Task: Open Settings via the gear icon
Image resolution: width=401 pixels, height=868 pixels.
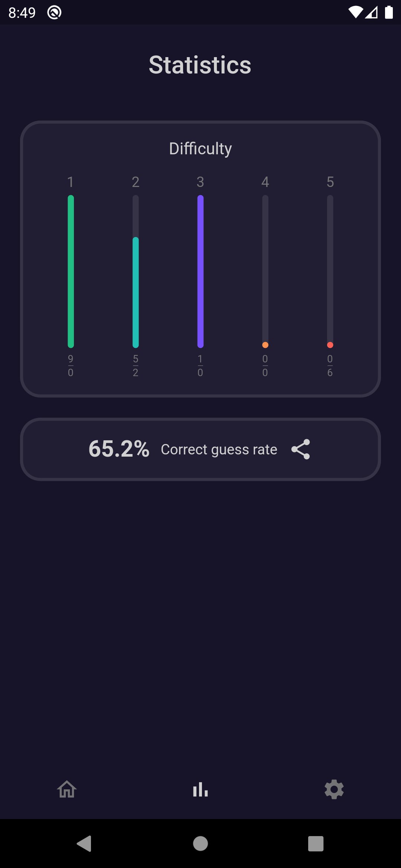Action: 334,789
